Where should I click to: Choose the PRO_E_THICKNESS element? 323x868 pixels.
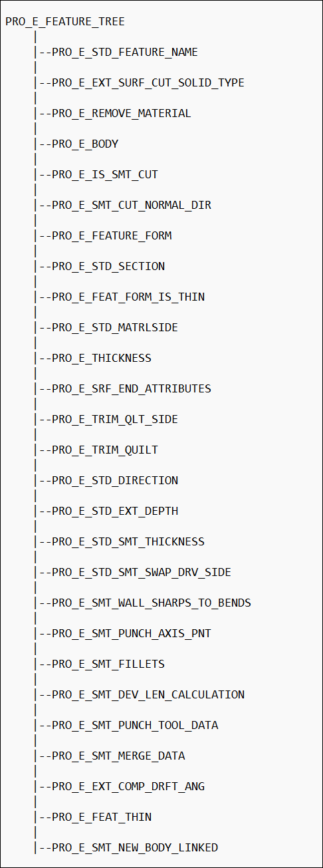tap(102, 359)
